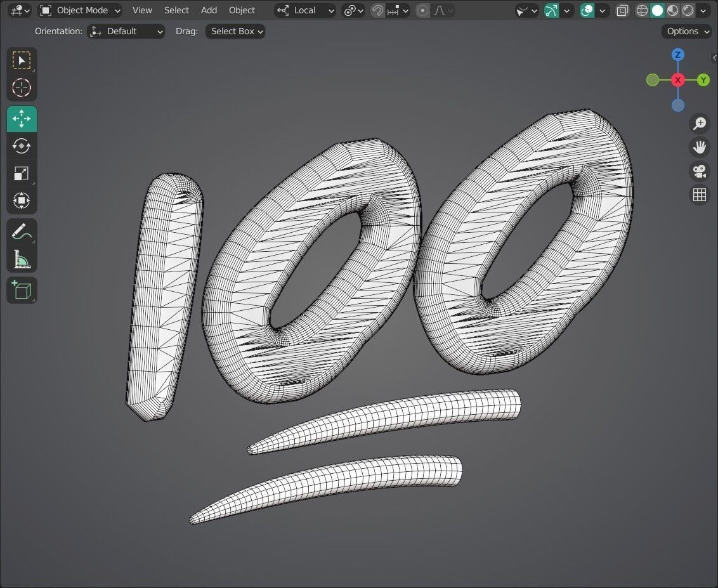
Task: Switch to material preview shading
Action: 672,11
